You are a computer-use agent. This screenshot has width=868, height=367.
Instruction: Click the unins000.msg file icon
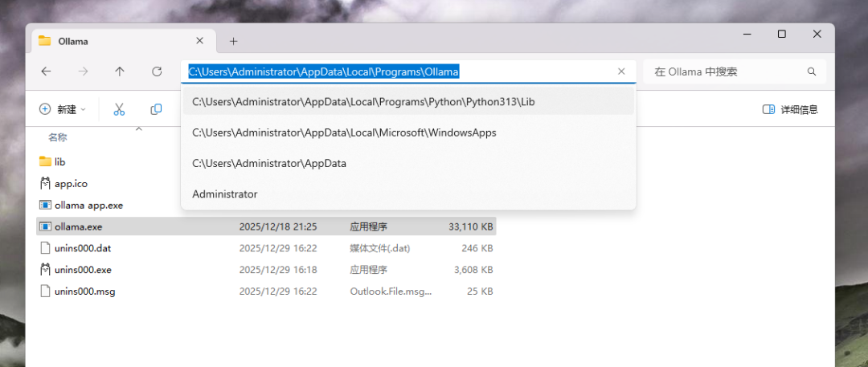click(45, 292)
